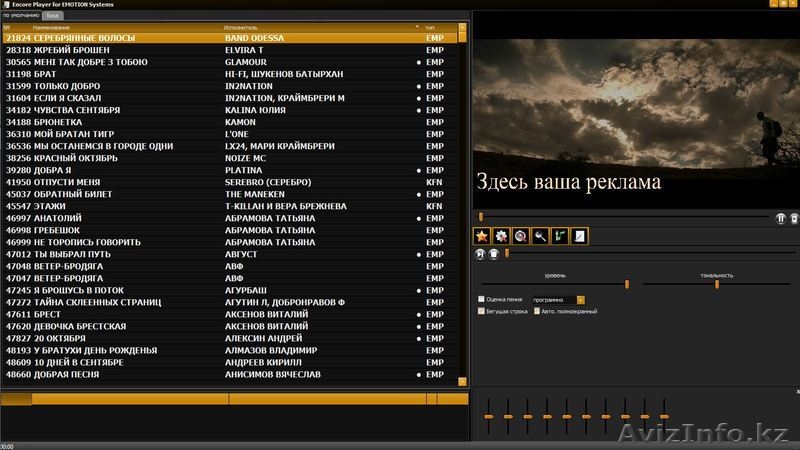Click the blank page toolbar icon

[x=579, y=236]
